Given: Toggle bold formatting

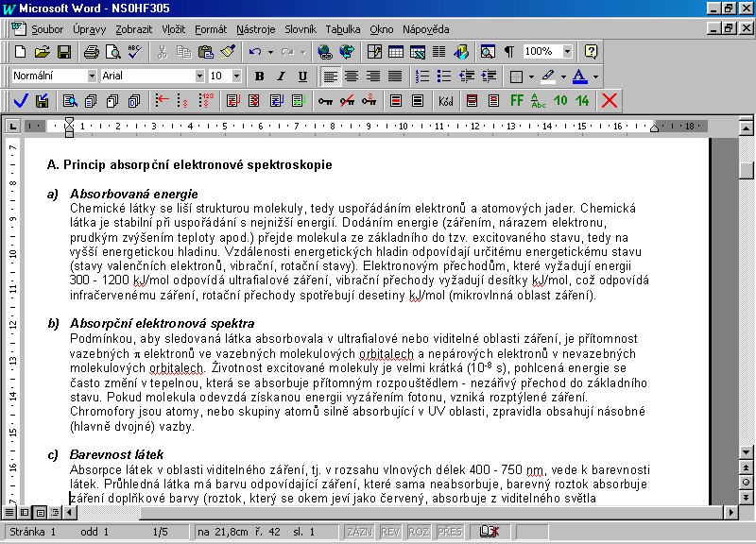Looking at the screenshot, I should (258, 76).
